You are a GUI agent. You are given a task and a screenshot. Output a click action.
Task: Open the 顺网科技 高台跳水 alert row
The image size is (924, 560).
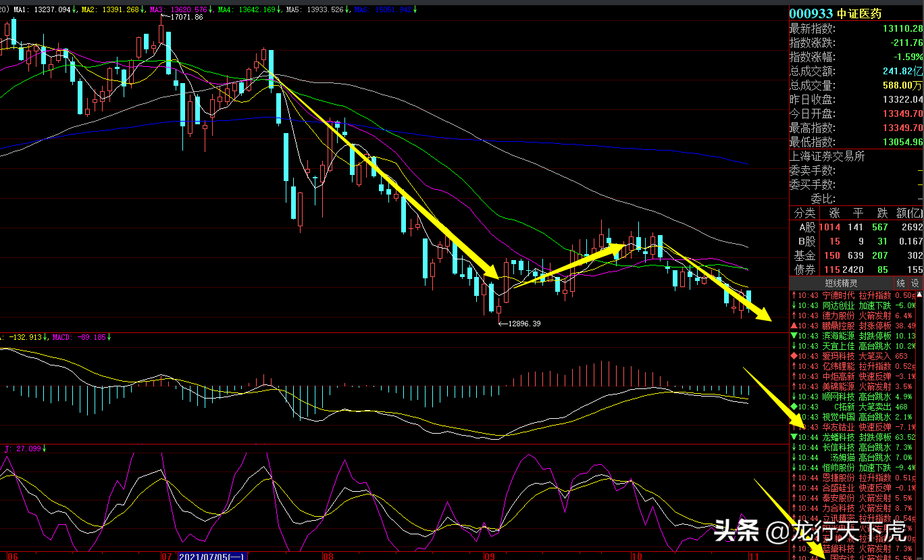tap(853, 397)
